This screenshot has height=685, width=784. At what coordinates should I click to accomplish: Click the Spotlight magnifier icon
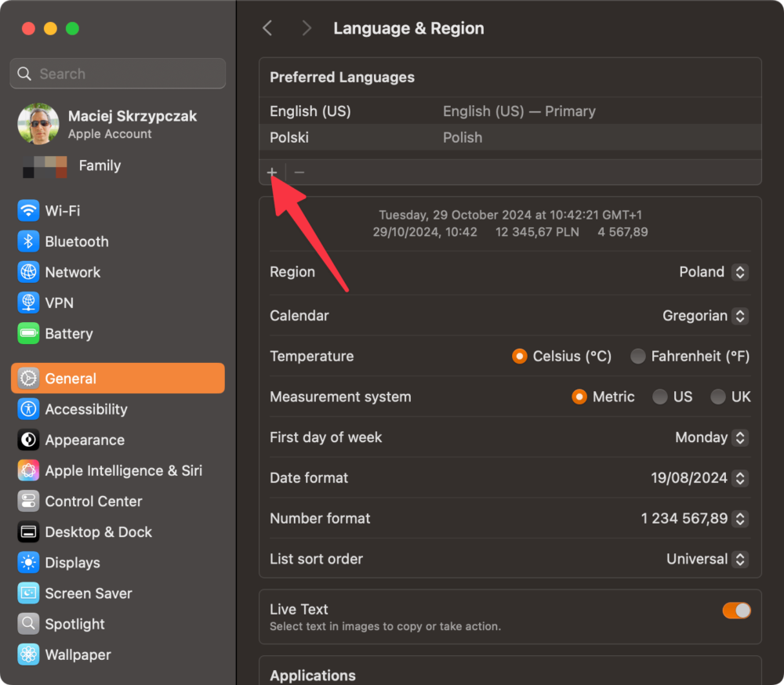click(x=28, y=624)
